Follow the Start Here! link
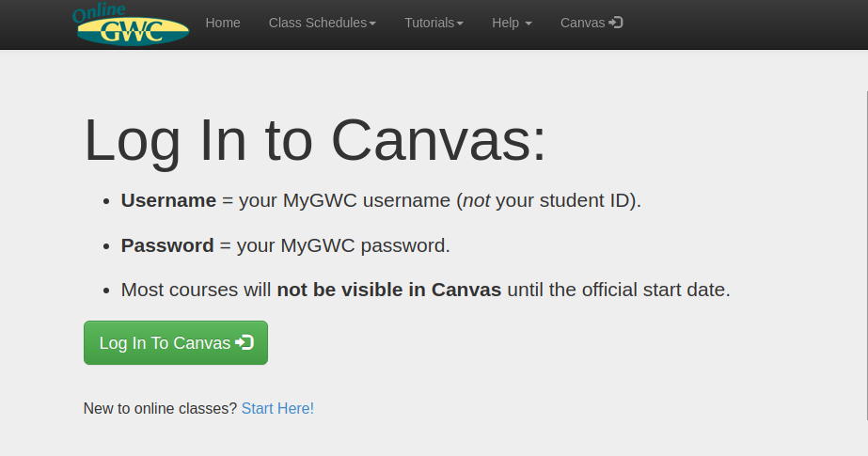Image resolution: width=868 pixels, height=456 pixels. pyautogui.click(x=277, y=409)
